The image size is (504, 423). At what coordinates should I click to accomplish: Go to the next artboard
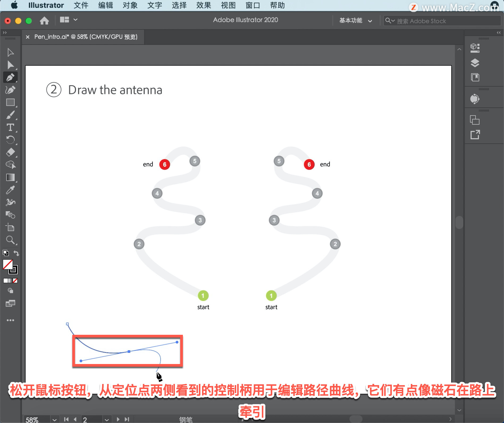(x=118, y=419)
